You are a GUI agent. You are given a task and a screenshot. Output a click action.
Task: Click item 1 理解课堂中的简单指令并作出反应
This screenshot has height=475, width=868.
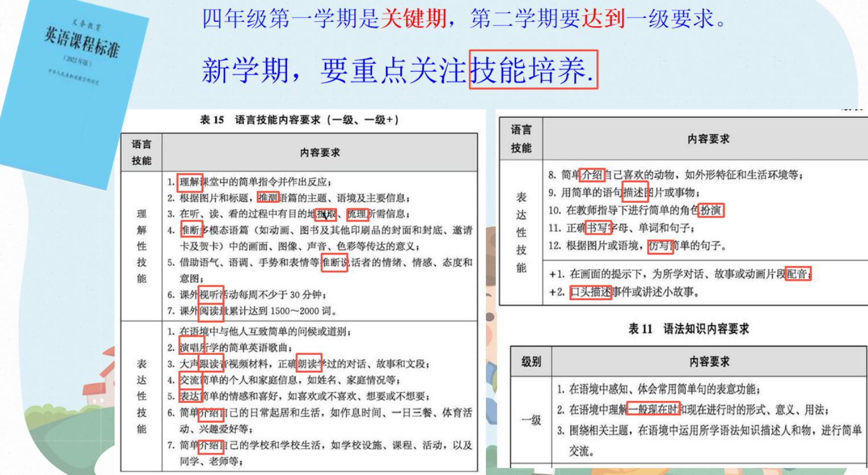pyautogui.click(x=249, y=182)
